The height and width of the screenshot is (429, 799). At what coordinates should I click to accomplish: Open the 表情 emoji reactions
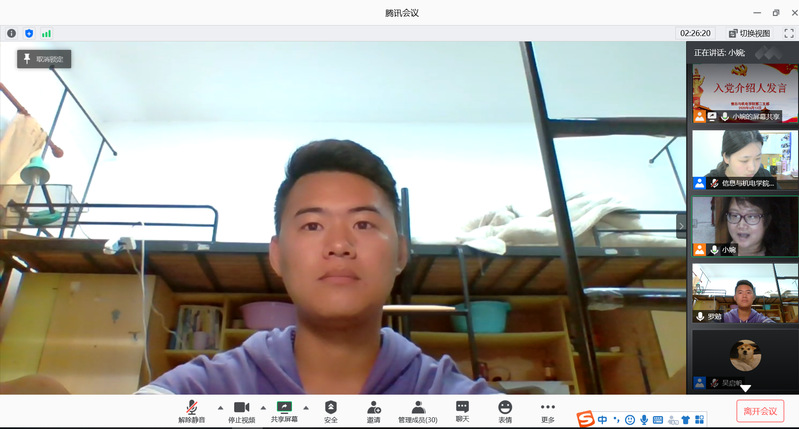tap(505, 411)
